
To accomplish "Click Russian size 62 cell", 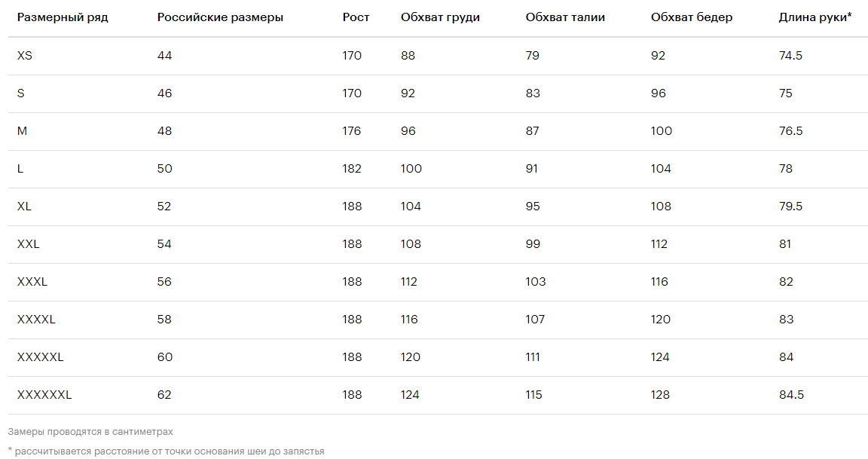I will point(164,395).
